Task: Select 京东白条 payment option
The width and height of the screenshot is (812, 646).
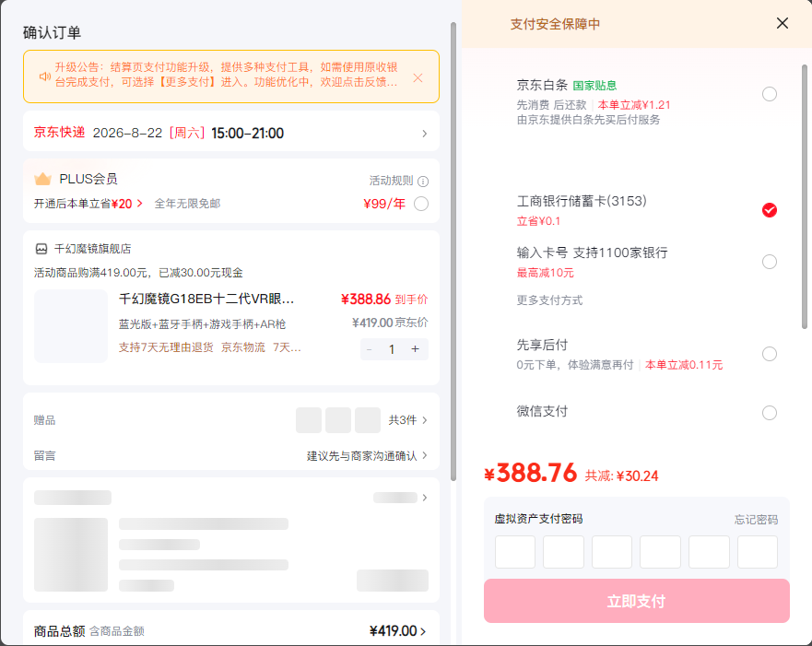Action: (x=769, y=94)
